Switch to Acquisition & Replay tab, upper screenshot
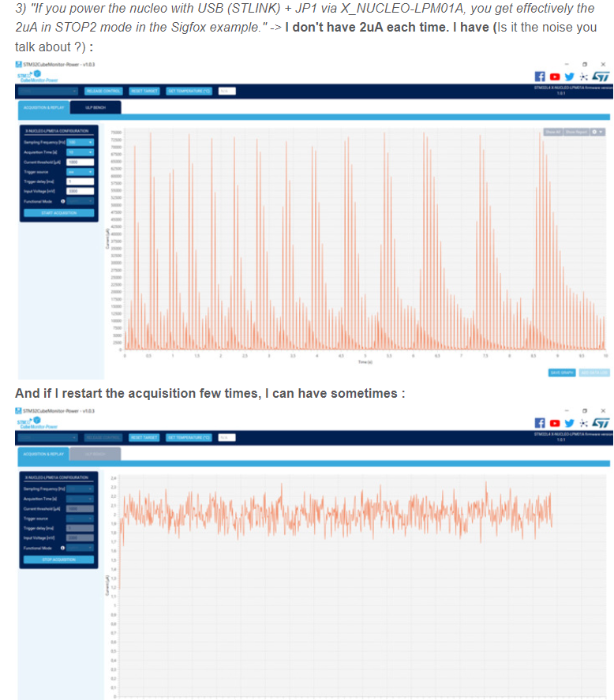Screen dimensions: 614x700 tap(43, 107)
